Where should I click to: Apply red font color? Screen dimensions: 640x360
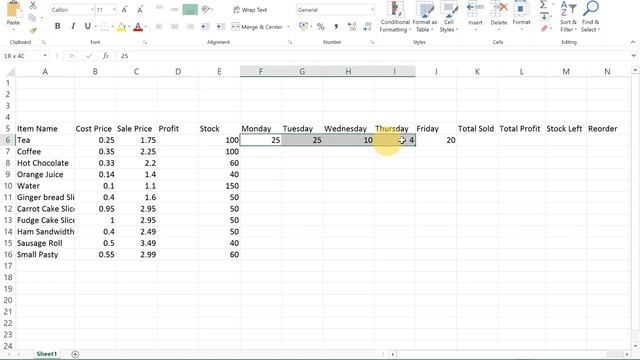point(138,27)
